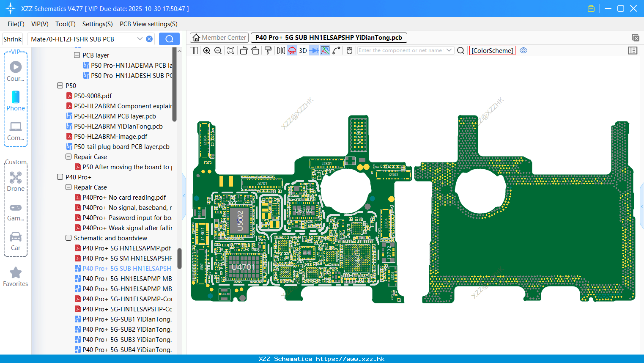This screenshot has width=644, height=363.
Task: Select the Car sidebar category
Action: point(16,241)
